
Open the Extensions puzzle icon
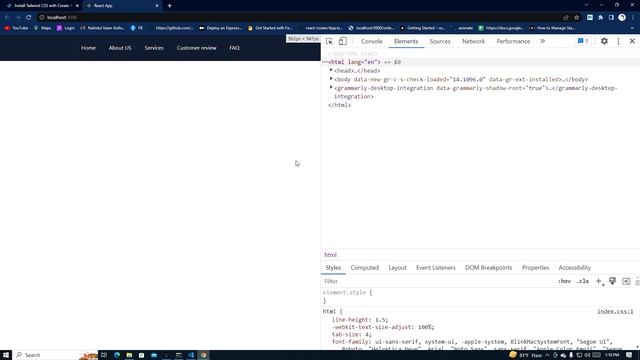click(600, 18)
